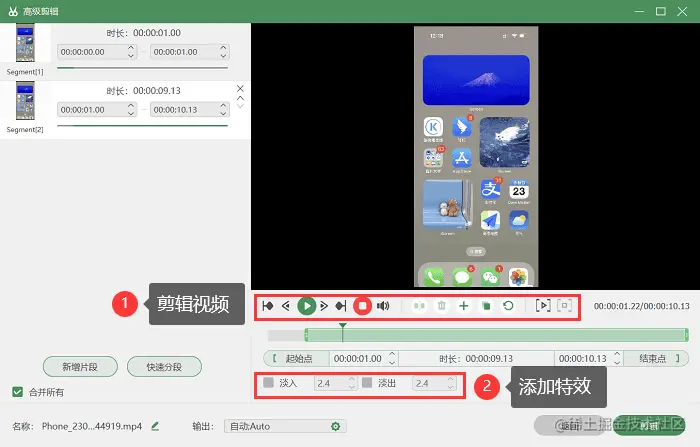Increase Segment[2] start time 00:00:01.00
This screenshot has width=700, height=447.
click(x=131, y=105)
